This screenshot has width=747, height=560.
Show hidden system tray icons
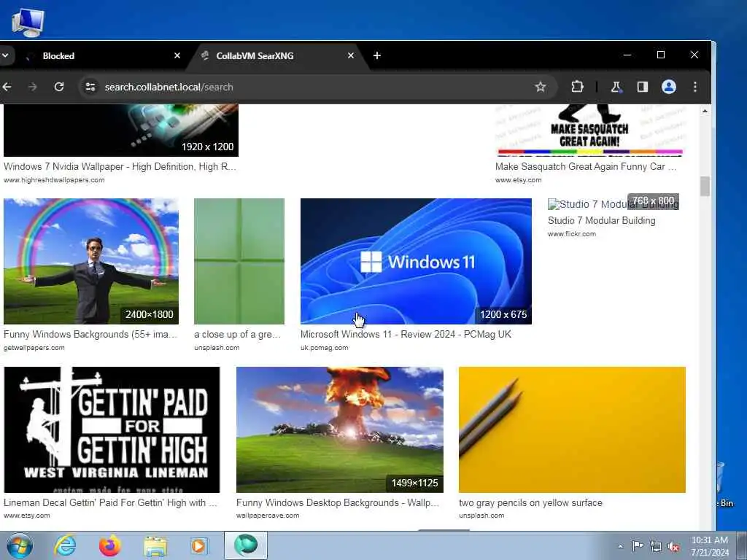620,546
